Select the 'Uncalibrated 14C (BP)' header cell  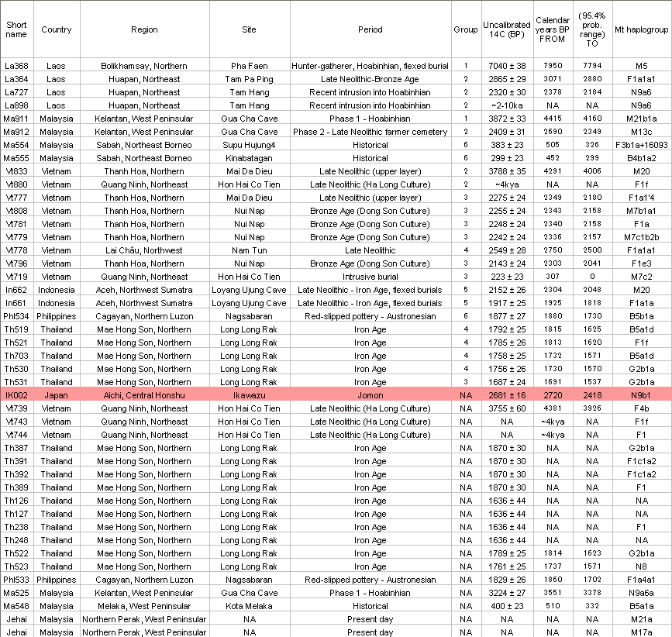[507, 29]
